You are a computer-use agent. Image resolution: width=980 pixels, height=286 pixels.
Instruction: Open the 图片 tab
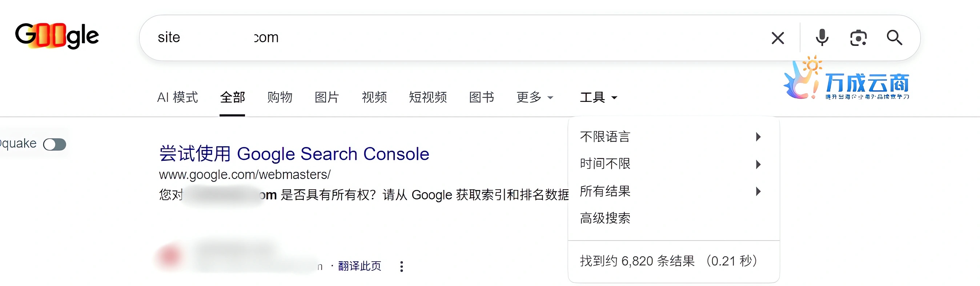click(327, 97)
